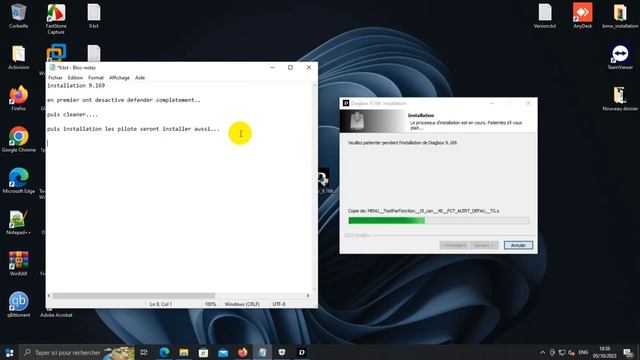Open the AnyDesk desktop shortcut
Image resolution: width=640 pixels, height=360 pixels.
[582, 16]
